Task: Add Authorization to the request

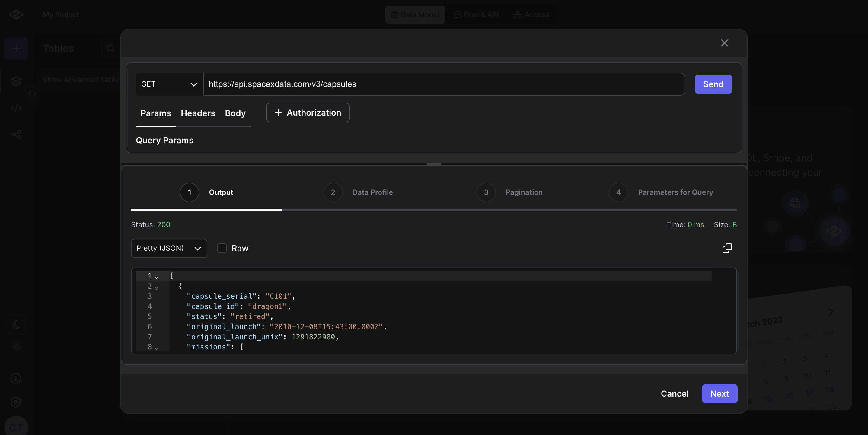Action: (308, 113)
